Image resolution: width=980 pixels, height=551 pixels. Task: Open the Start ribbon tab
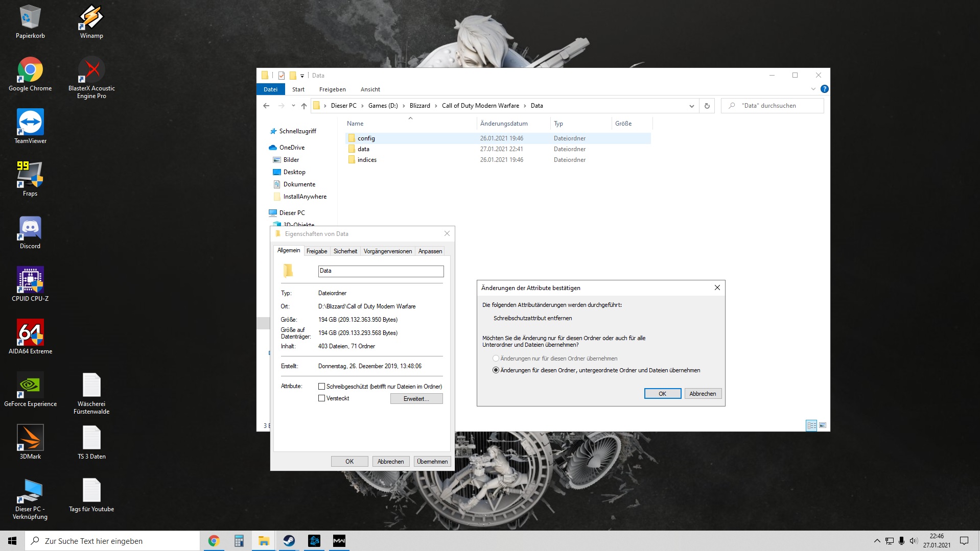click(298, 89)
